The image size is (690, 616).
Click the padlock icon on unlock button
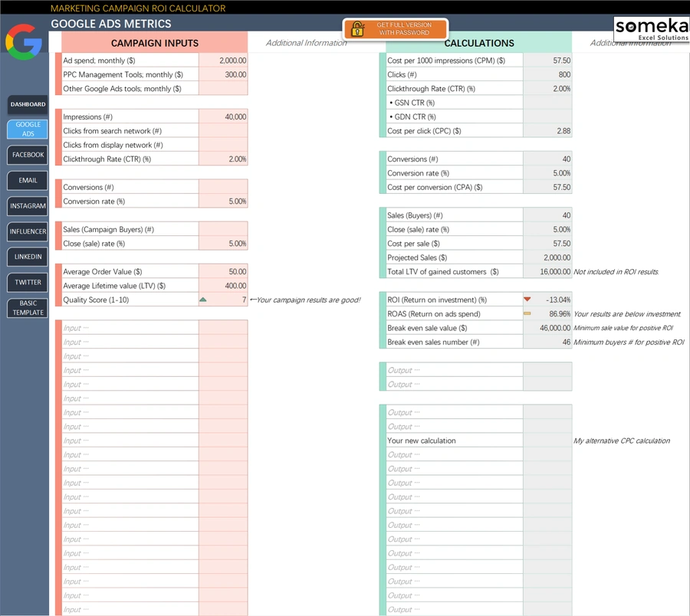click(358, 29)
